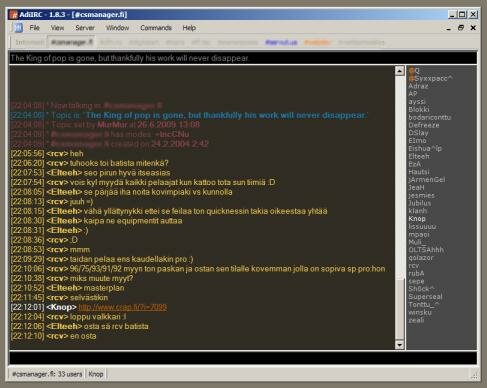Minimize the channel child window in menu bar
This screenshot has width=487, height=388.
tap(449, 28)
